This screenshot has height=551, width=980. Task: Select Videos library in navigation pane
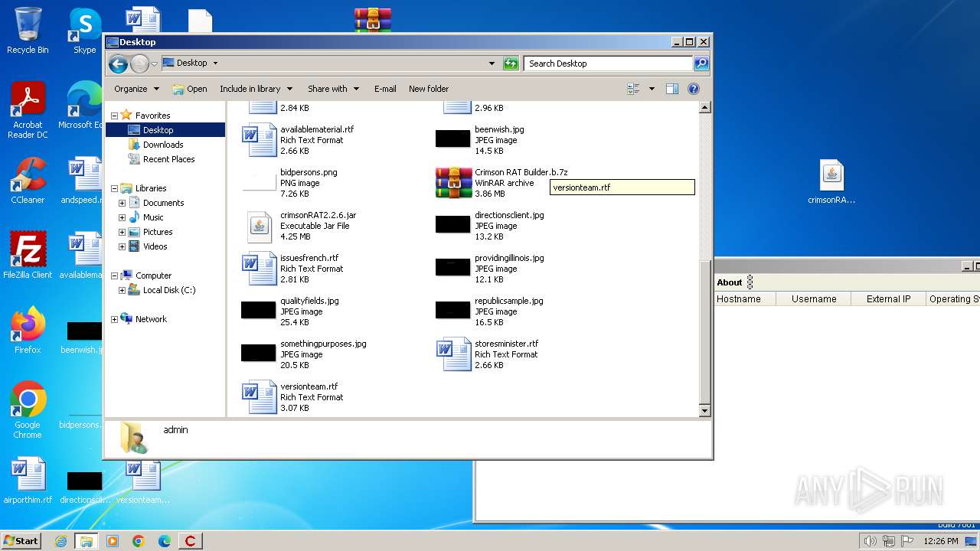pos(155,246)
